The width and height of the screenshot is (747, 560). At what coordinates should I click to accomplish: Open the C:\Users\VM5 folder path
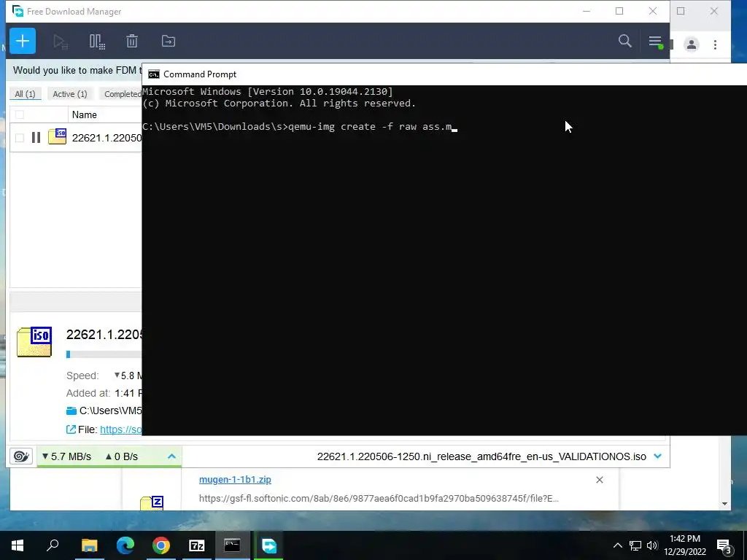(x=110, y=411)
